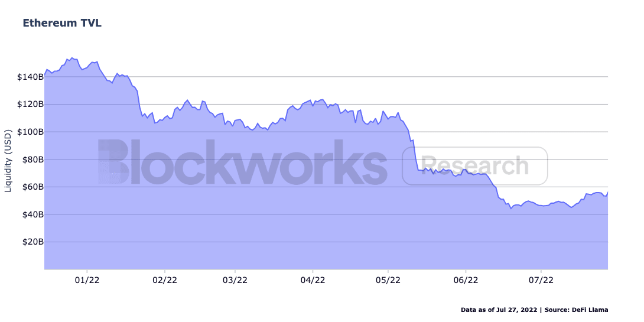Image resolution: width=644 pixels, height=322 pixels.
Task: Click the $100B y-axis label
Action: pos(30,132)
